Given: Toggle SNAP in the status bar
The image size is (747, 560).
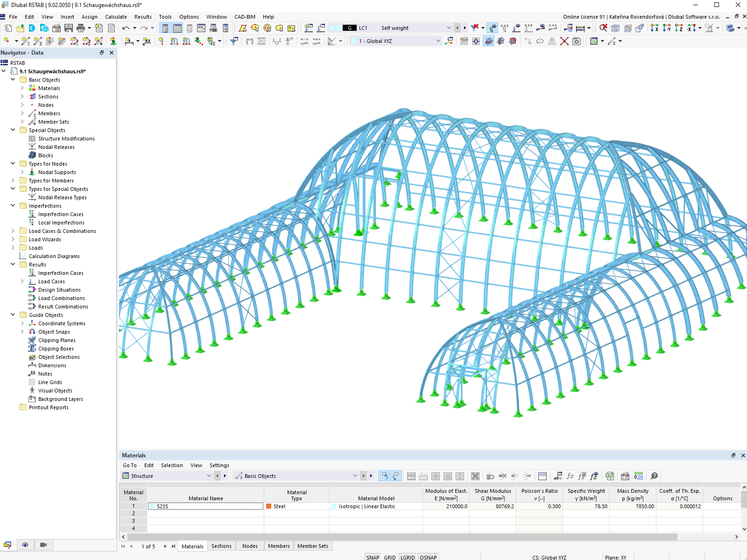Looking at the screenshot, I should 373,557.
